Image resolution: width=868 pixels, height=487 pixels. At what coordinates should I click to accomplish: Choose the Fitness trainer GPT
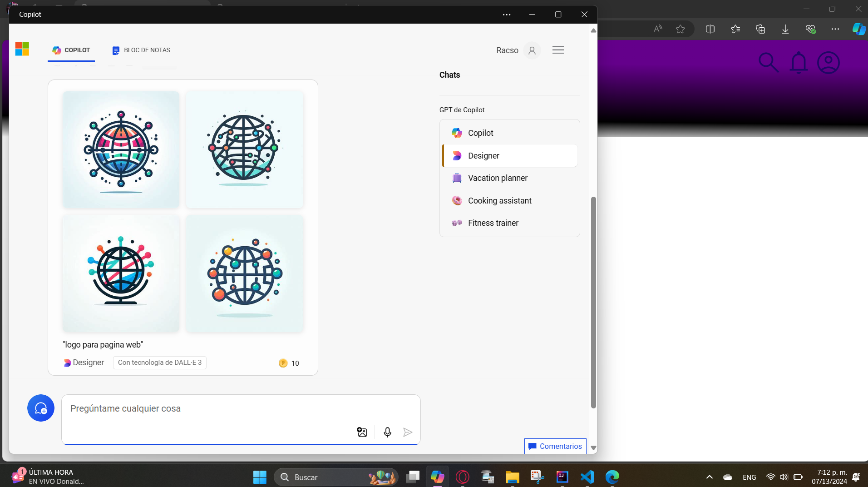point(509,223)
